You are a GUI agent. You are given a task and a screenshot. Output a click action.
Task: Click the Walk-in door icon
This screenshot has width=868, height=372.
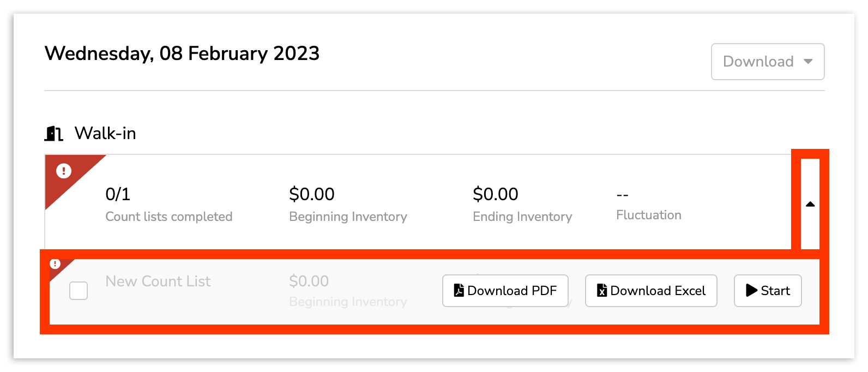53,133
